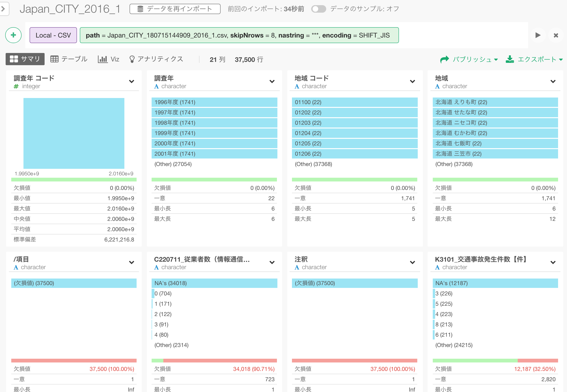Select 北海道 三笠市 (22) bar
Image resolution: width=567 pixels, height=392 pixels.
pyautogui.click(x=495, y=154)
